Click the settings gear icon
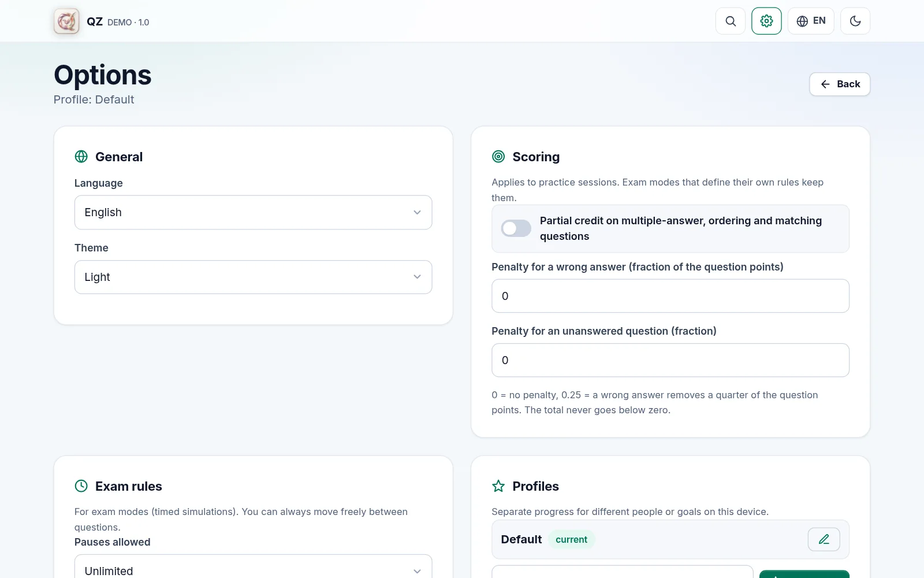This screenshot has width=924, height=578. click(x=766, y=21)
